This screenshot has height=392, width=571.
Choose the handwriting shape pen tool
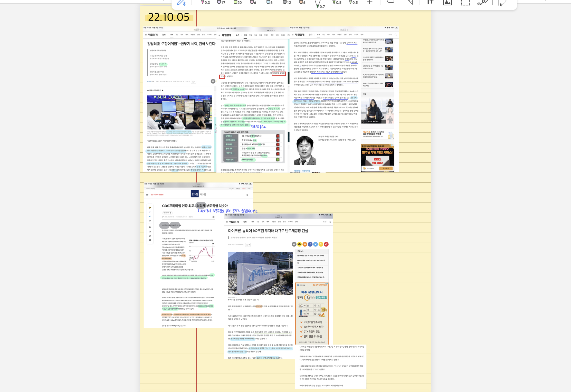pyautogui.click(x=482, y=3)
